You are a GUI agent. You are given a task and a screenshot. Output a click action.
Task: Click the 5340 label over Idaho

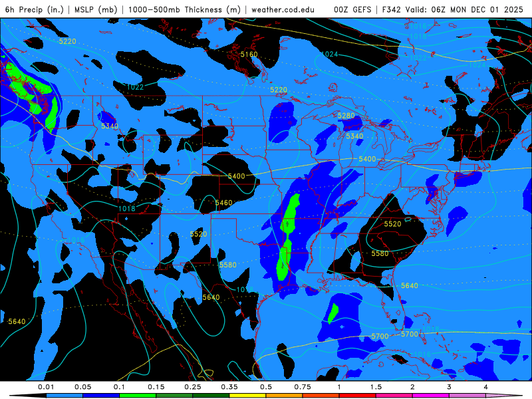coord(110,126)
